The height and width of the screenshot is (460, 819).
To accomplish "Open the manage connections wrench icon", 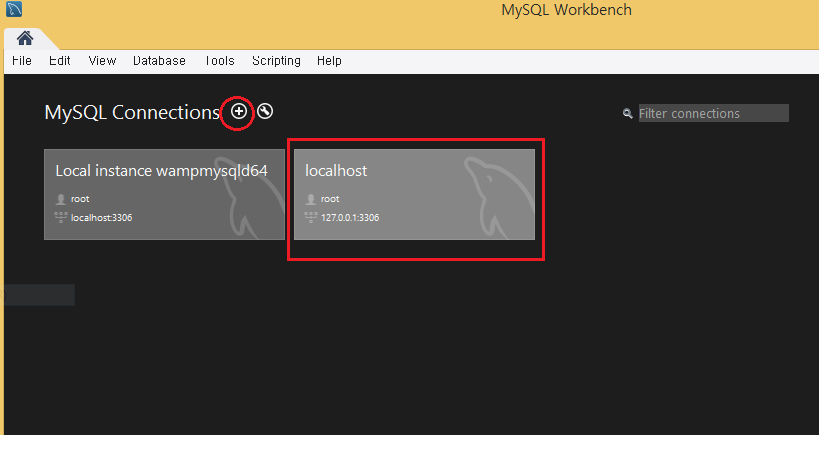I will click(265, 111).
